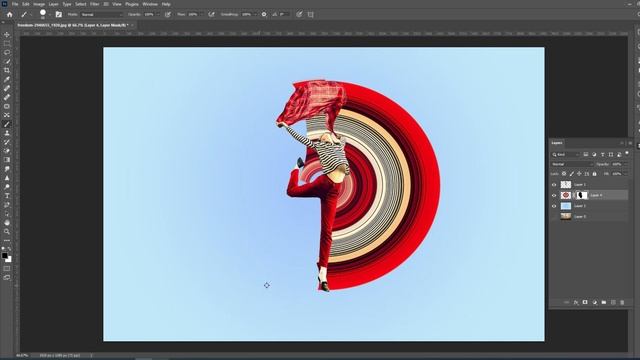The width and height of the screenshot is (640, 360).
Task: Select the Eraser tool
Action: (7, 151)
